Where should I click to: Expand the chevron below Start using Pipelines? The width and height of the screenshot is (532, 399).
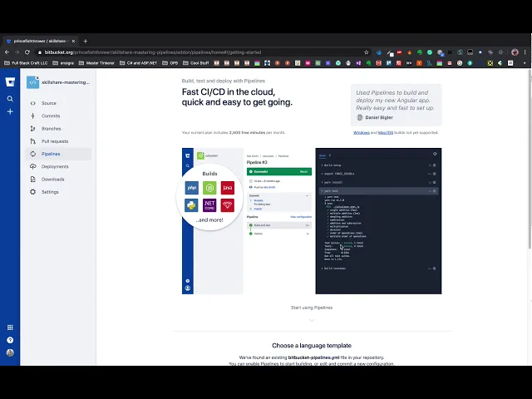[312, 320]
